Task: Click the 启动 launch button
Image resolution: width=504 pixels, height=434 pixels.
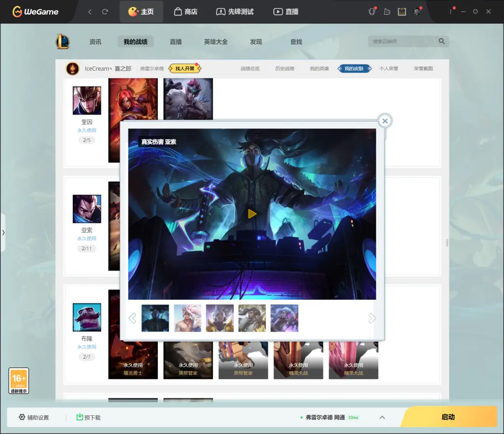Action: pyautogui.click(x=448, y=417)
